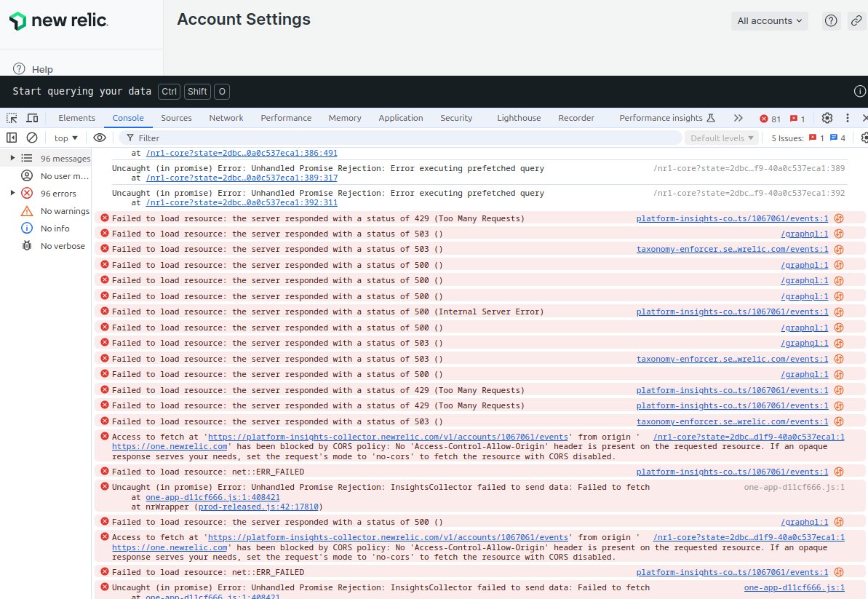Open the Help item in sidebar
868x599 pixels.
33,69
